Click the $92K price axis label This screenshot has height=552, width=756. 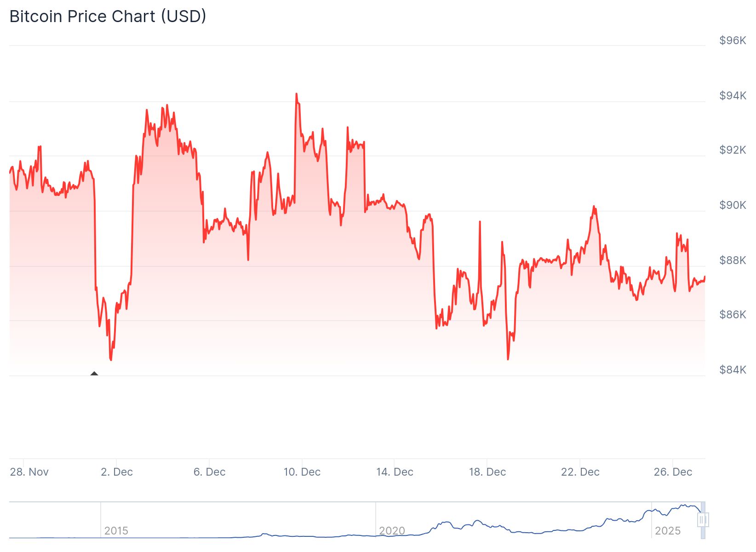(x=733, y=150)
